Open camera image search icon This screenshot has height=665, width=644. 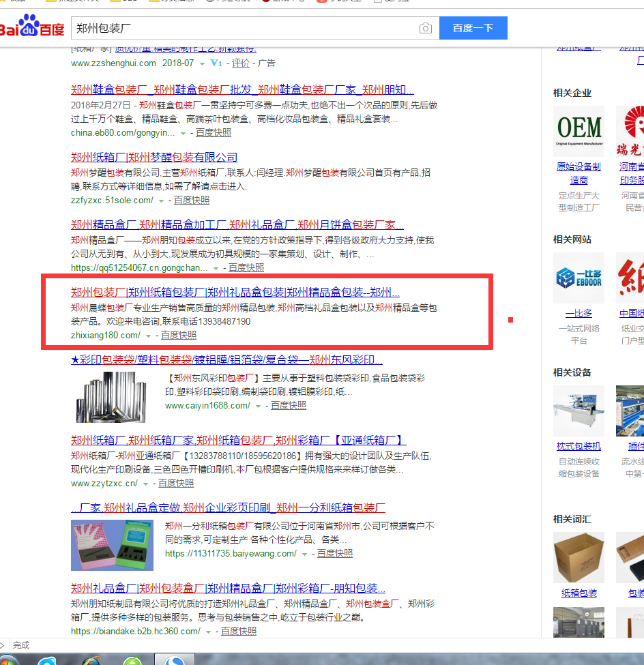pos(425,28)
